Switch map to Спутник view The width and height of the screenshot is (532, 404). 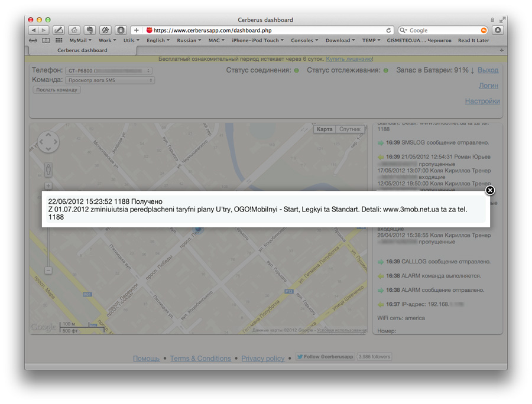click(x=349, y=129)
